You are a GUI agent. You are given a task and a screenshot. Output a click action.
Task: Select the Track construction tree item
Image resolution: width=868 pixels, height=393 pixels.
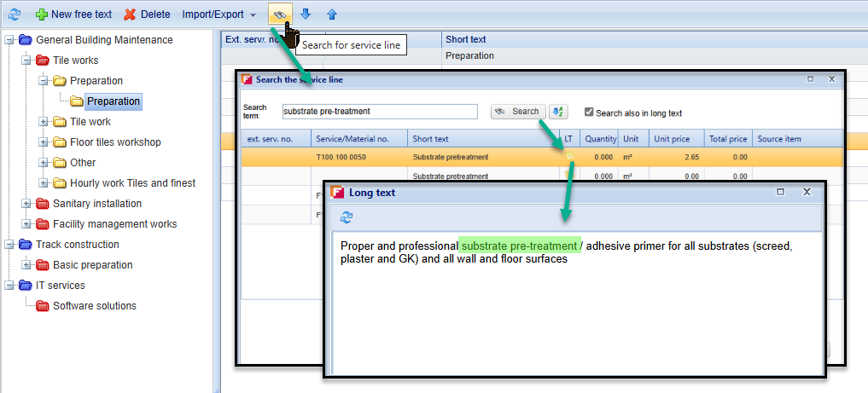(77, 245)
